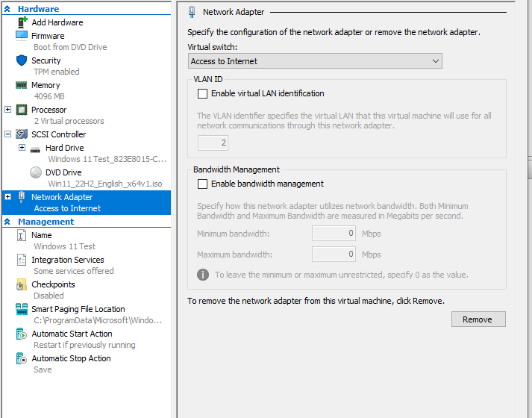Select Automatic Start Action item
The width and height of the screenshot is (532, 418).
(72, 334)
